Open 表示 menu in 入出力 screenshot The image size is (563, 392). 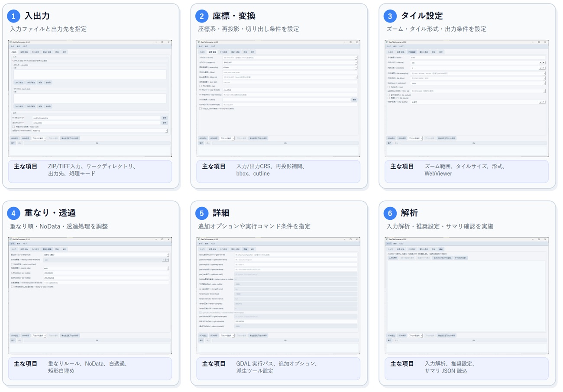click(18, 46)
